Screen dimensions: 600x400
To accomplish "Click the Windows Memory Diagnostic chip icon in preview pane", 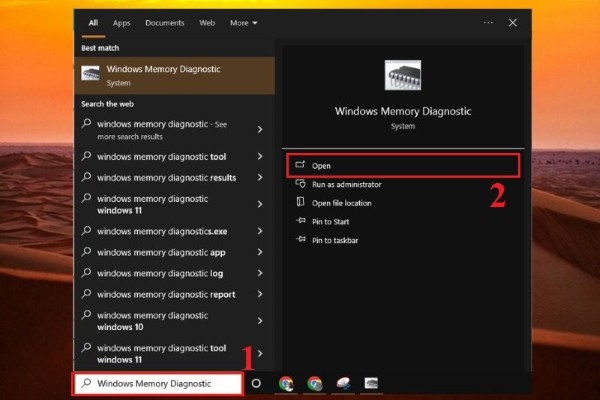I will pyautogui.click(x=403, y=75).
